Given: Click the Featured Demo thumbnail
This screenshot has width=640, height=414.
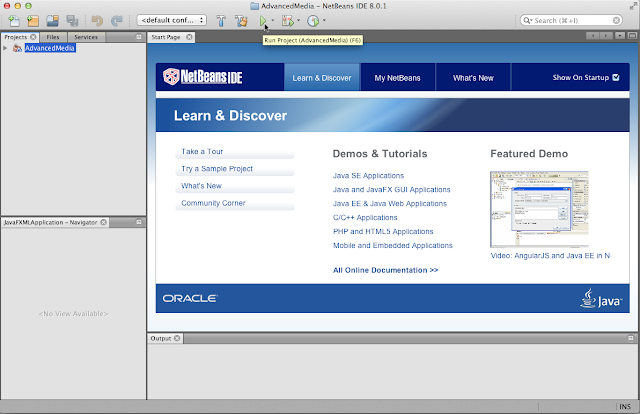Looking at the screenshot, I should point(539,209).
